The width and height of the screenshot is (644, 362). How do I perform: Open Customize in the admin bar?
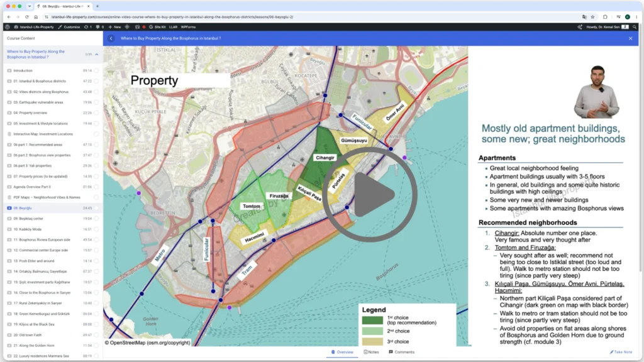coord(69,27)
